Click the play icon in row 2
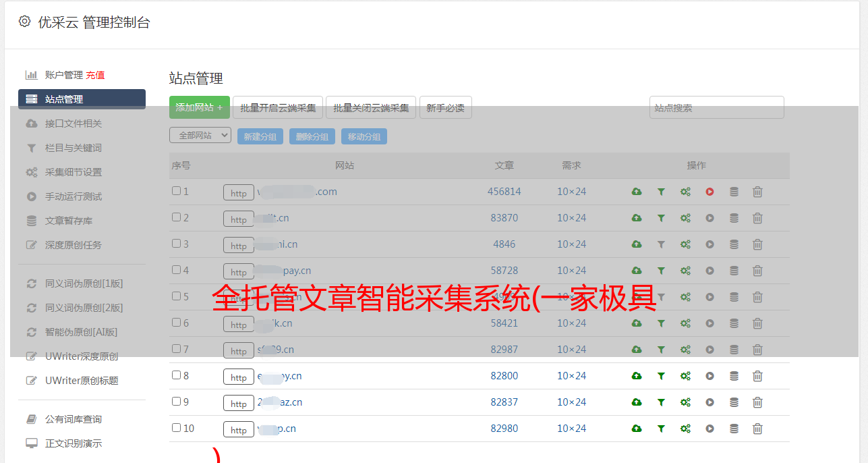Screen dimensions: 868x463 [x=710, y=218]
